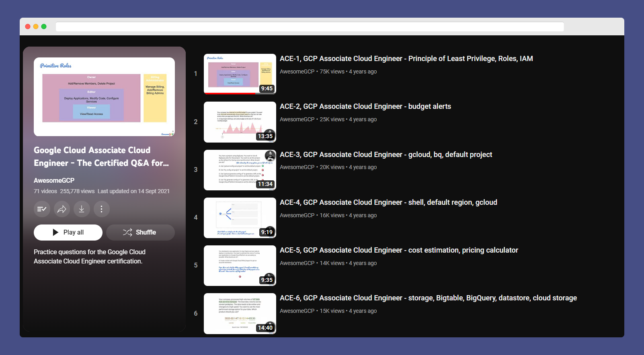The image size is (644, 355).
Task: Play the ACE-3 thumbnail showing 11:34 duration
Action: pyautogui.click(x=240, y=170)
